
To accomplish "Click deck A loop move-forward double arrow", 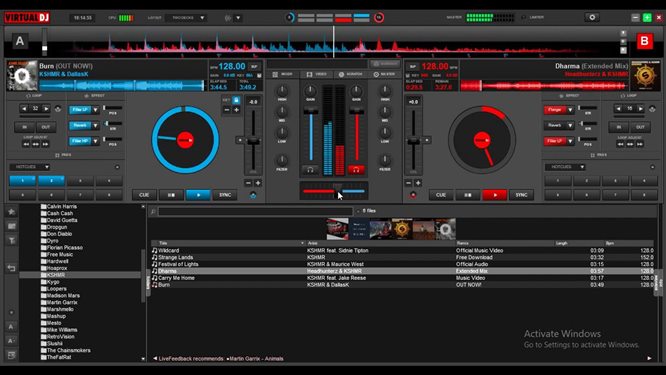I will (x=45, y=144).
